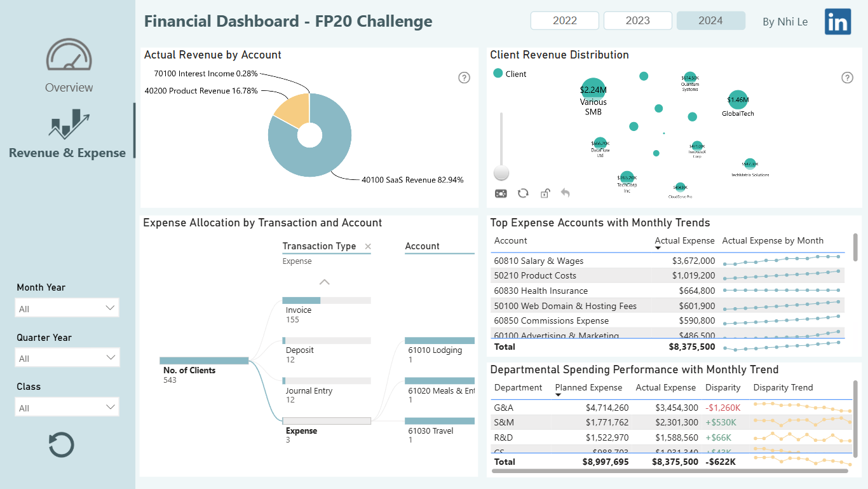This screenshot has width=868, height=489.
Task: Toggle the lock icon under bubble chart
Action: coord(545,193)
